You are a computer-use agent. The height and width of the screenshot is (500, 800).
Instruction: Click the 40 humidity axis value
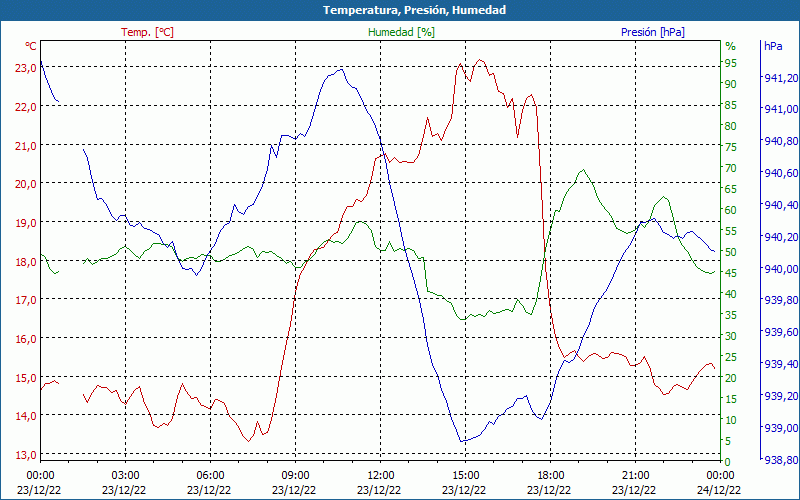pyautogui.click(x=731, y=294)
